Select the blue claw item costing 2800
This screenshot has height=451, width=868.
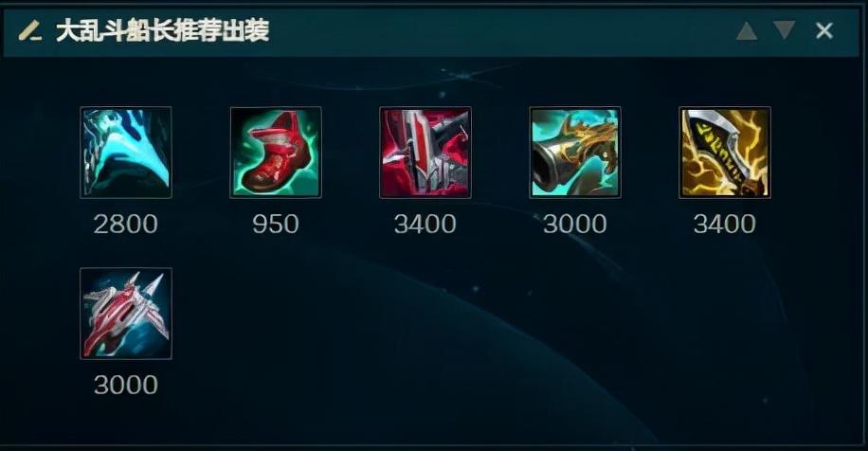(126, 153)
